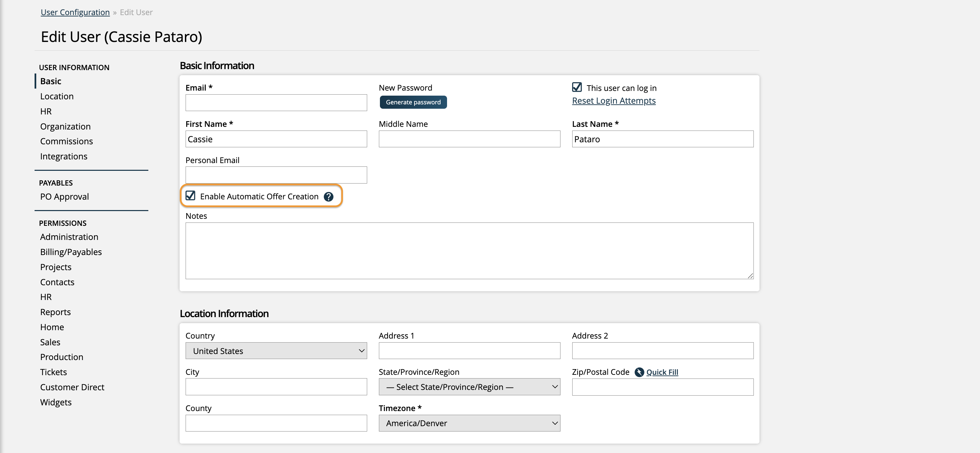Toggle This user can log in checkbox

[577, 88]
